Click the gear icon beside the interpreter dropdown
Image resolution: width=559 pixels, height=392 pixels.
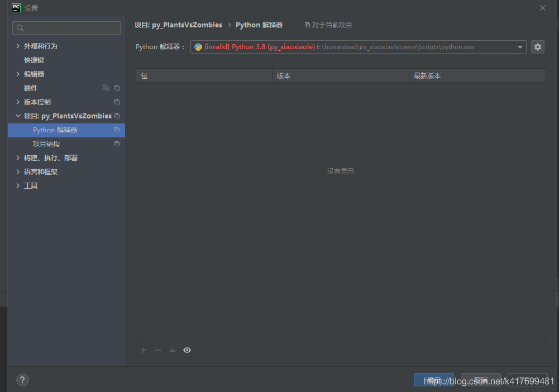[537, 47]
